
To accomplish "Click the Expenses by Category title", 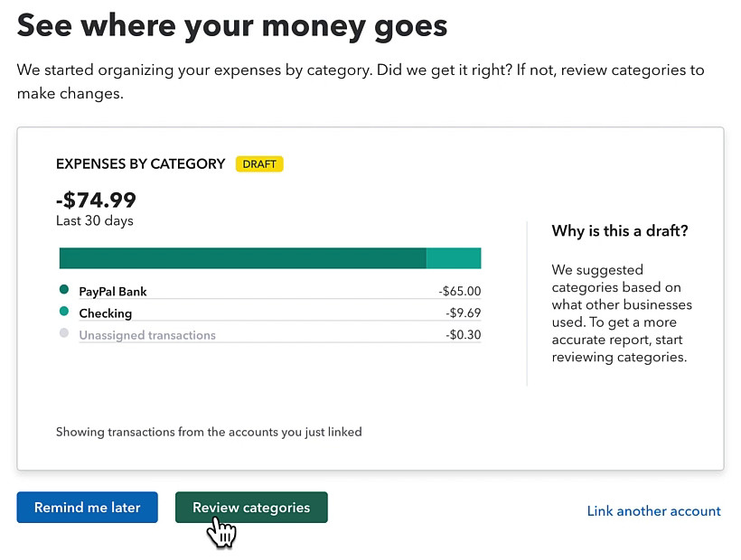I will (x=140, y=163).
